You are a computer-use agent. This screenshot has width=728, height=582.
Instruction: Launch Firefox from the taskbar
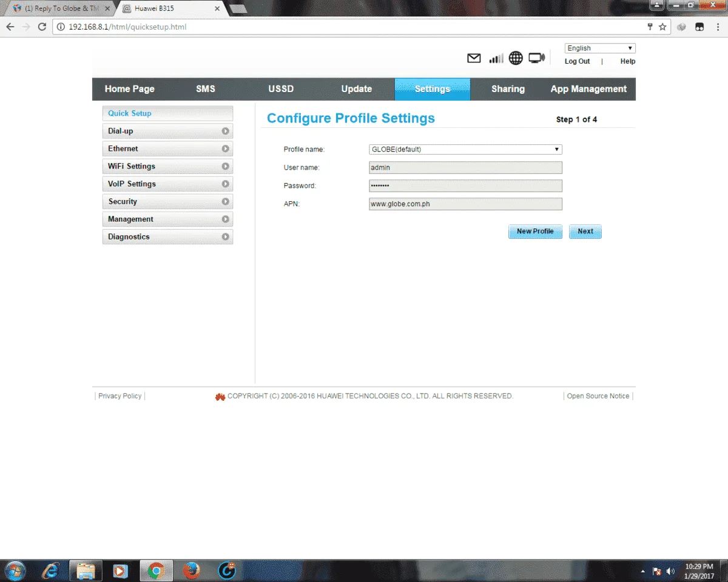[191, 570]
